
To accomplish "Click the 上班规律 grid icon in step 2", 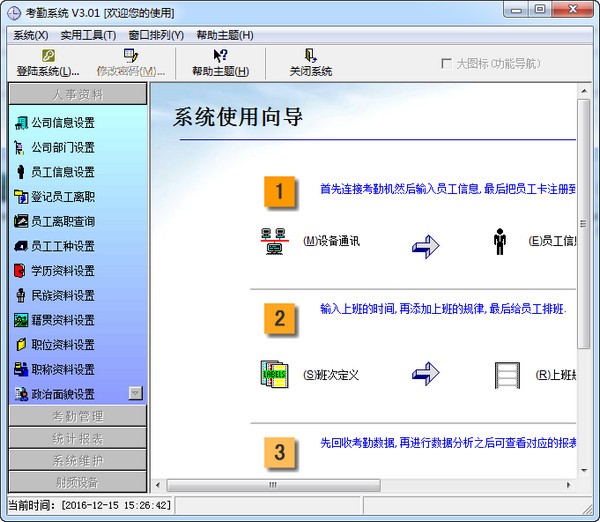I will click(507, 375).
